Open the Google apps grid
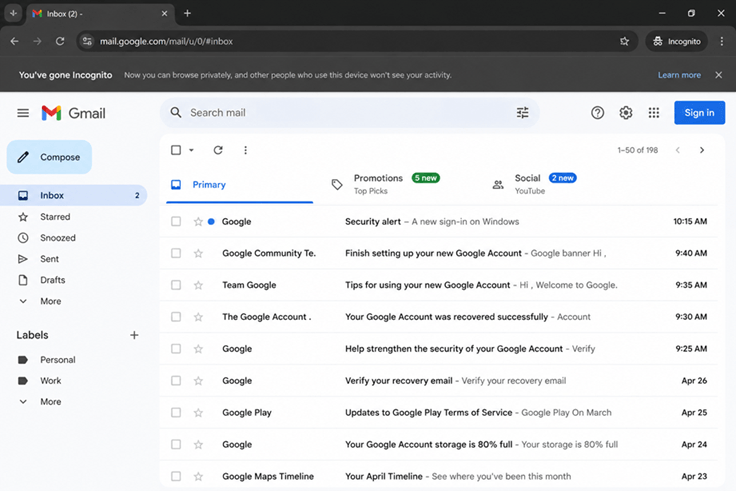Screen dimensions: 736x491 (654, 113)
